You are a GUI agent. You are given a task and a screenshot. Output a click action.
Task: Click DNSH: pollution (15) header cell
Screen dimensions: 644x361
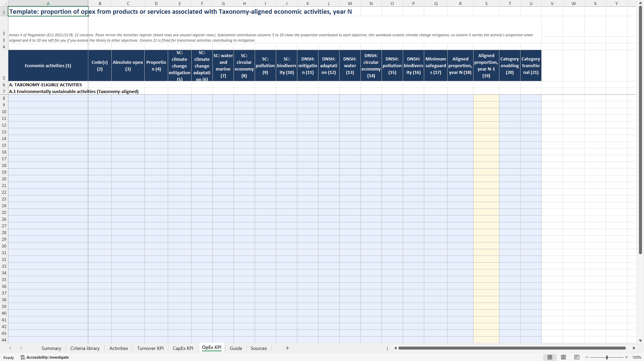(392, 65)
